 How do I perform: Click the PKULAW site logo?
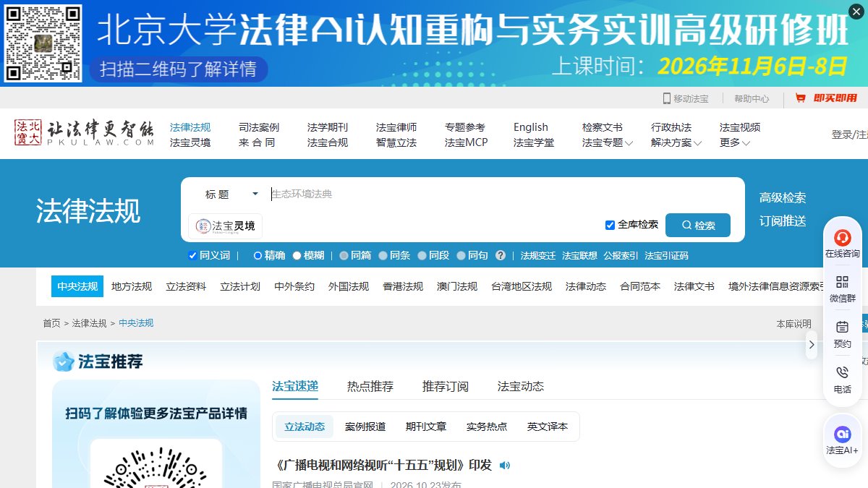(x=85, y=133)
